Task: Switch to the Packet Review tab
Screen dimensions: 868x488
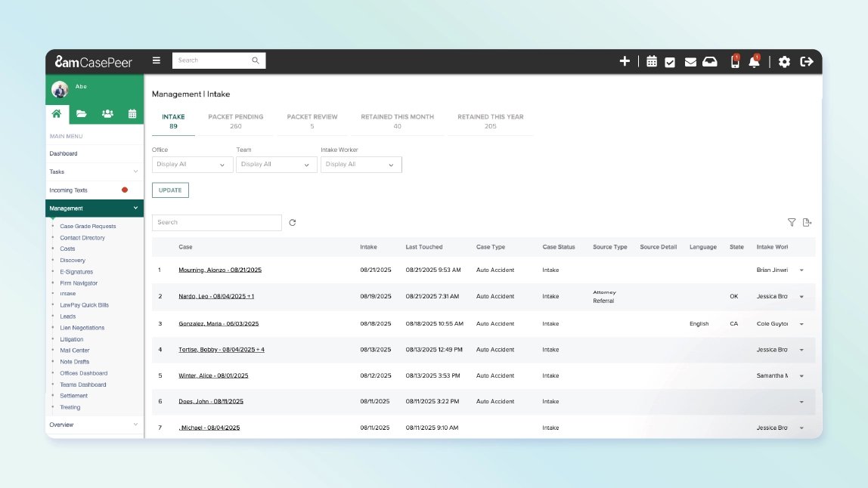Action: (312, 121)
